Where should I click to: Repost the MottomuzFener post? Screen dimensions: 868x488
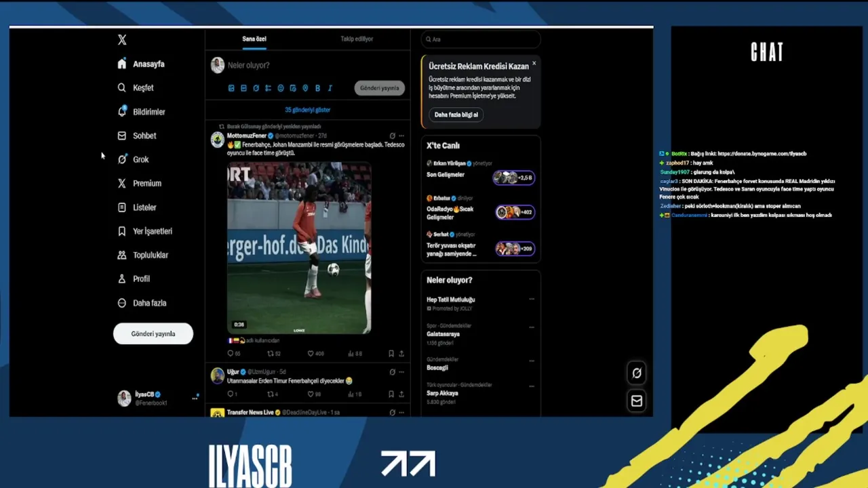pyautogui.click(x=273, y=353)
